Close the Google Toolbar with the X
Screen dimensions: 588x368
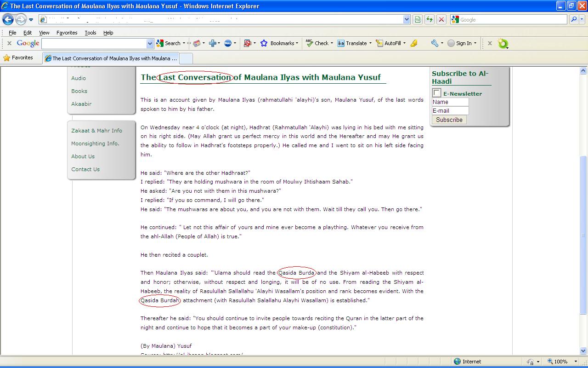pyautogui.click(x=9, y=43)
